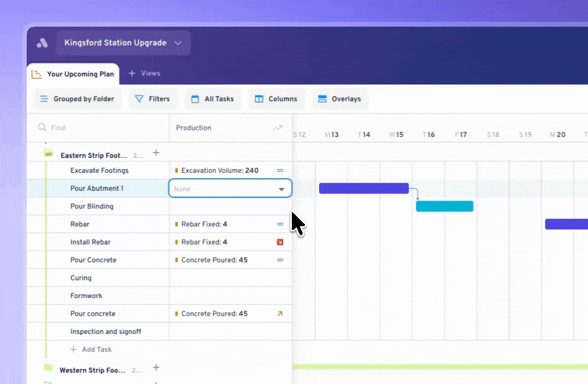The image size is (588, 384).
Task: Select the Pour Concrete task
Action: [x=93, y=260]
